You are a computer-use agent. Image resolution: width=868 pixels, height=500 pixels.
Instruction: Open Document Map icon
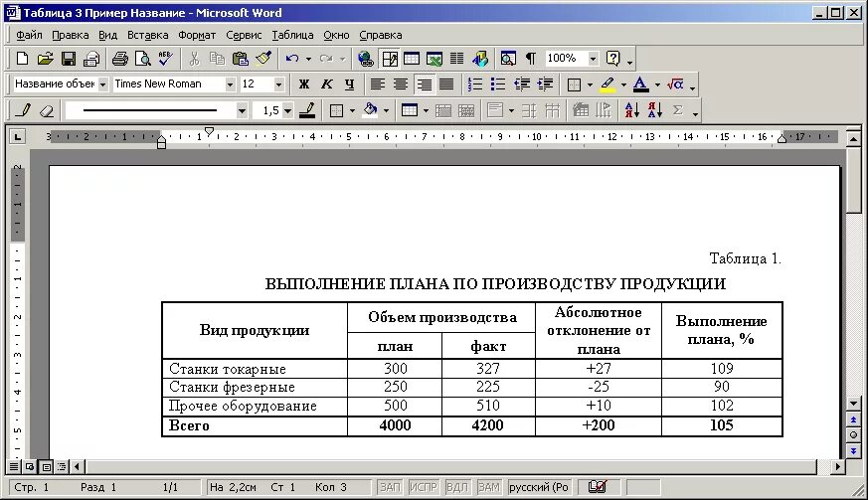point(508,58)
